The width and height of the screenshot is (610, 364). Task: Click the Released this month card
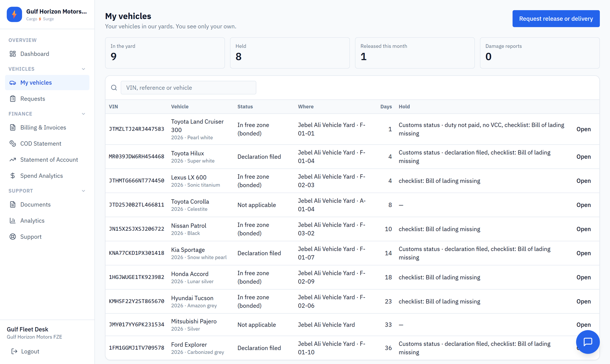point(415,53)
